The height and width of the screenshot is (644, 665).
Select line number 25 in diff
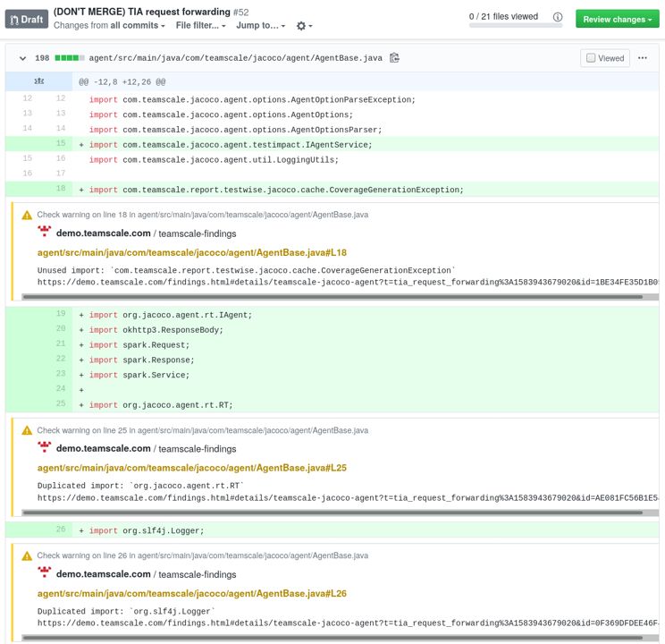pyautogui.click(x=61, y=403)
